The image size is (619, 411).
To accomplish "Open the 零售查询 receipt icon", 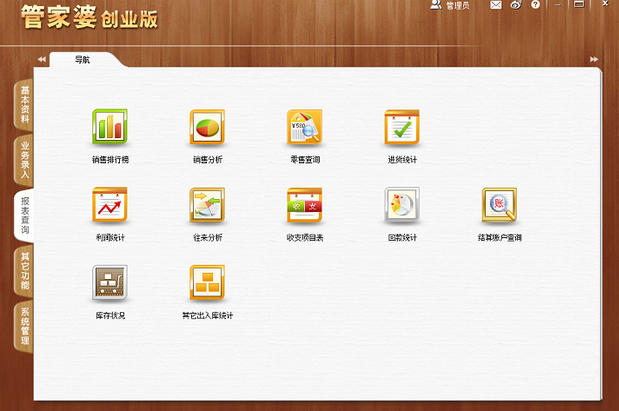I will [x=305, y=126].
